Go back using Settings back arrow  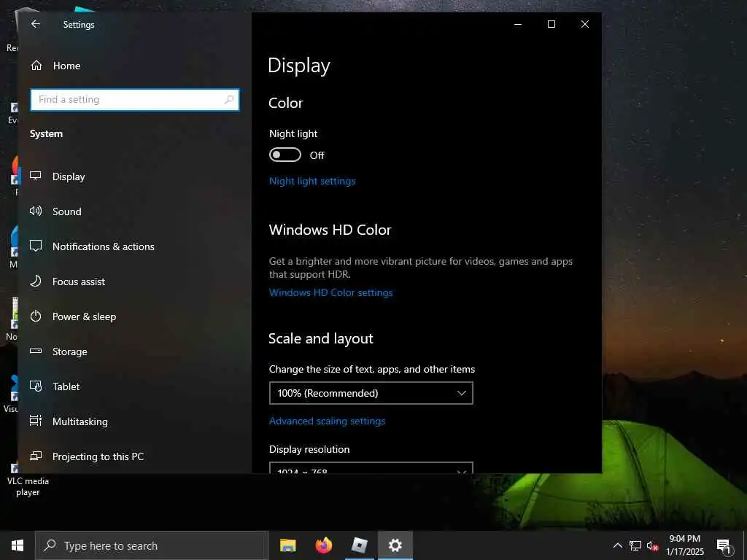[x=35, y=24]
